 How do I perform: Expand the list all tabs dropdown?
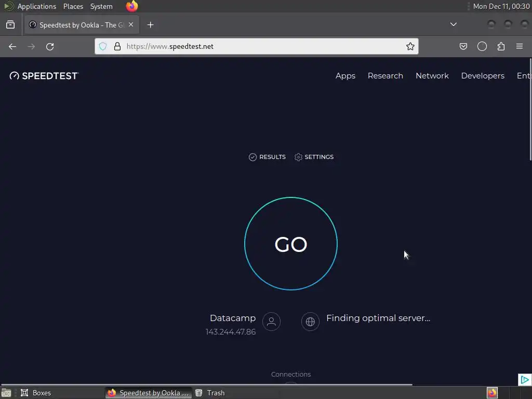[x=453, y=24]
